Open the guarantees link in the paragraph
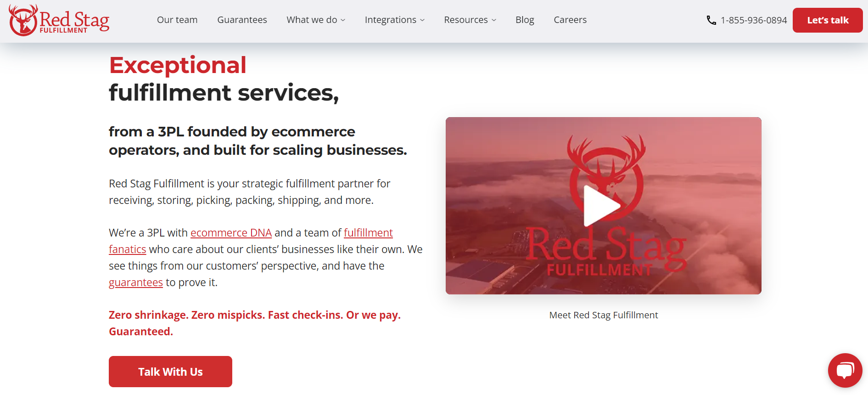 tap(136, 282)
